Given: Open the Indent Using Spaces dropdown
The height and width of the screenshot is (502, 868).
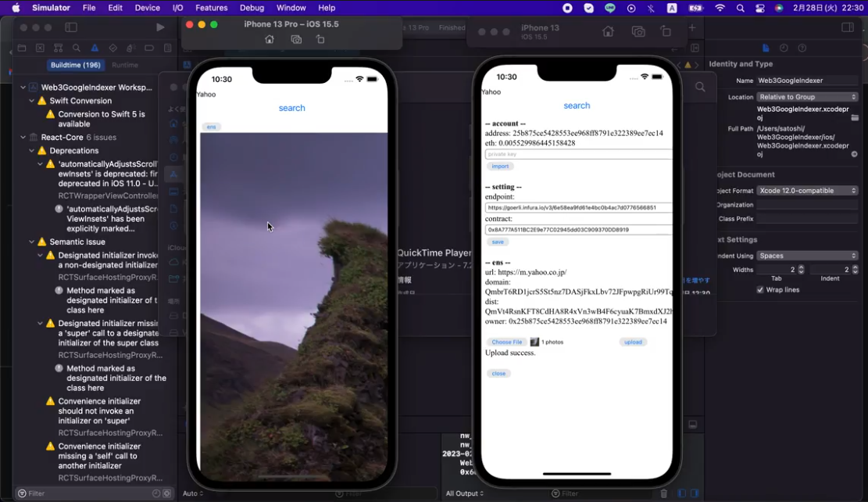Looking at the screenshot, I should point(807,256).
